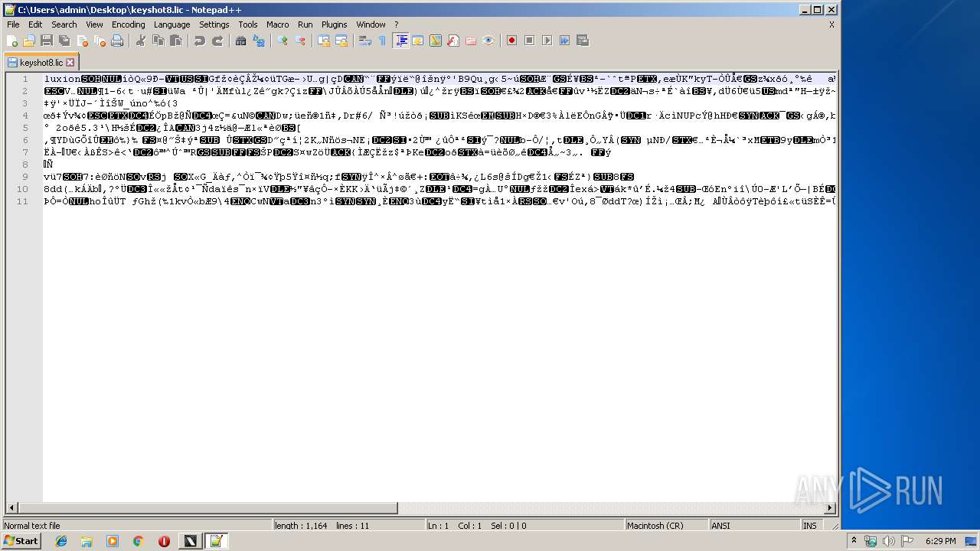This screenshot has height=551, width=980.
Task: Open the Language menu
Action: 171,24
